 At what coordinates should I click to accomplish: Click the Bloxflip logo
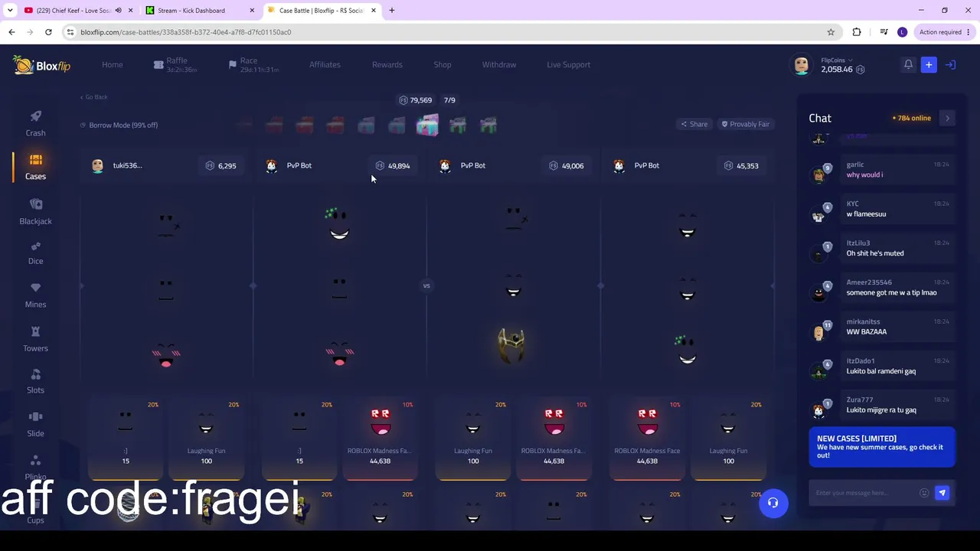(41, 65)
